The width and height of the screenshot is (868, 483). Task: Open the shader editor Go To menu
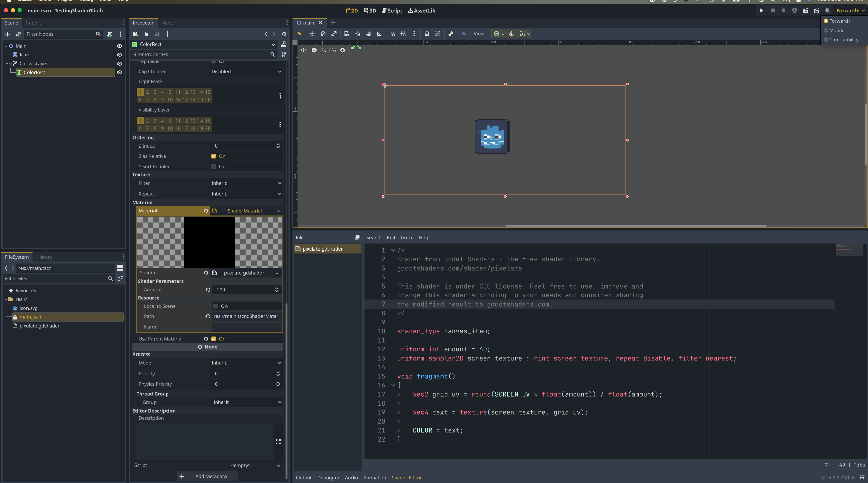(407, 237)
